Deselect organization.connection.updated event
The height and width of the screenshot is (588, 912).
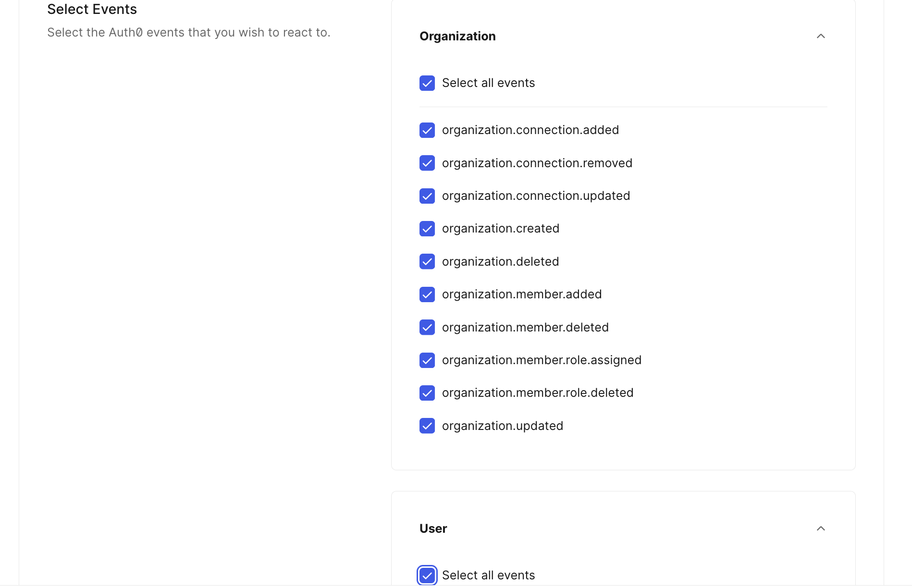427,196
